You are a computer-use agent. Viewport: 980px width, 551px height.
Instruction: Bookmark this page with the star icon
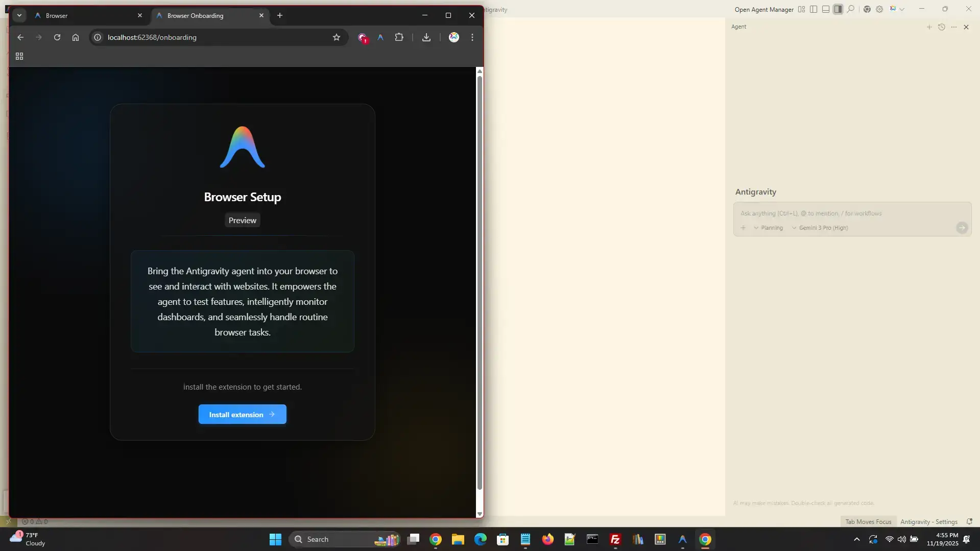click(x=336, y=37)
